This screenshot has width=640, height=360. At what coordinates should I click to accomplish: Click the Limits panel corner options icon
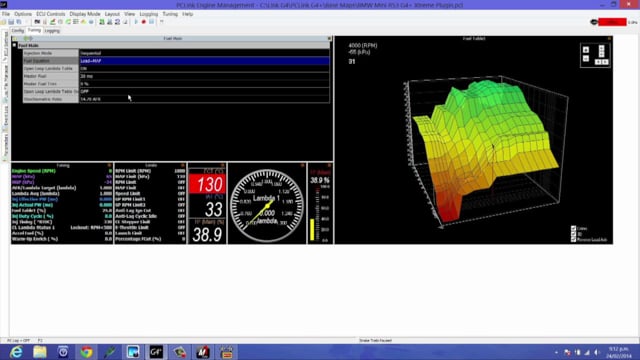[183, 165]
